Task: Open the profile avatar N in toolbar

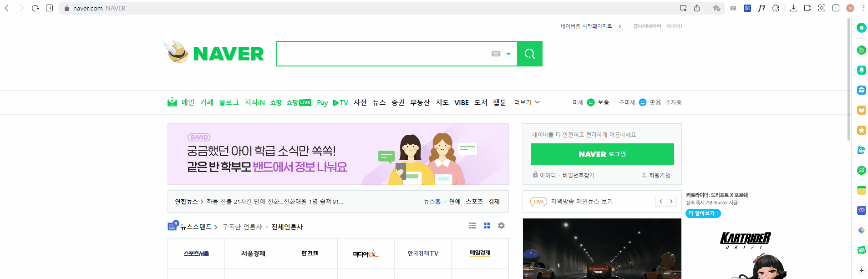Action: (x=850, y=8)
